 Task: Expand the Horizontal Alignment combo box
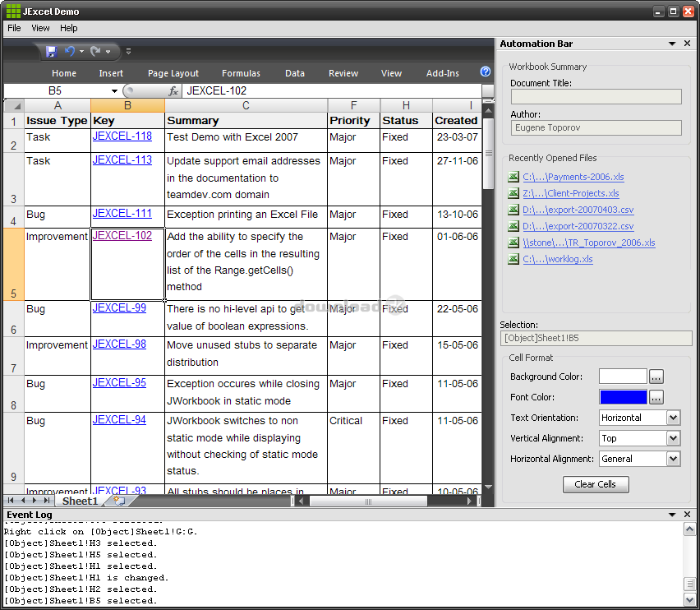pos(673,459)
